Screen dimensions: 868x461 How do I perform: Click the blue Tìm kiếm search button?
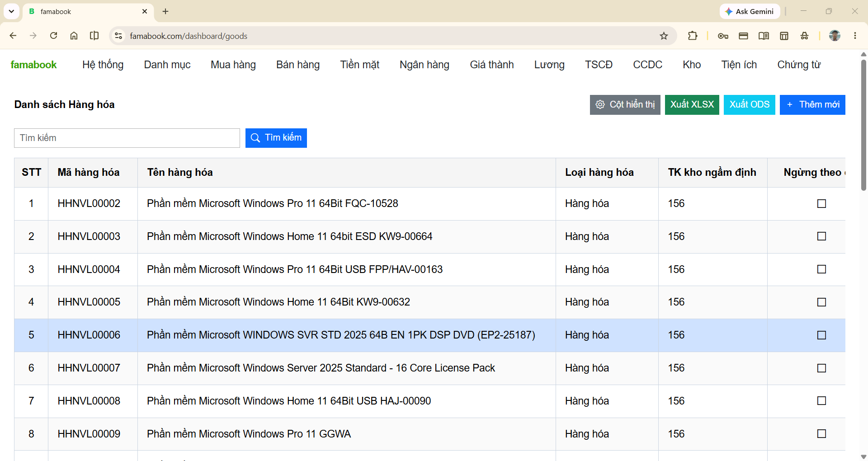(x=276, y=138)
